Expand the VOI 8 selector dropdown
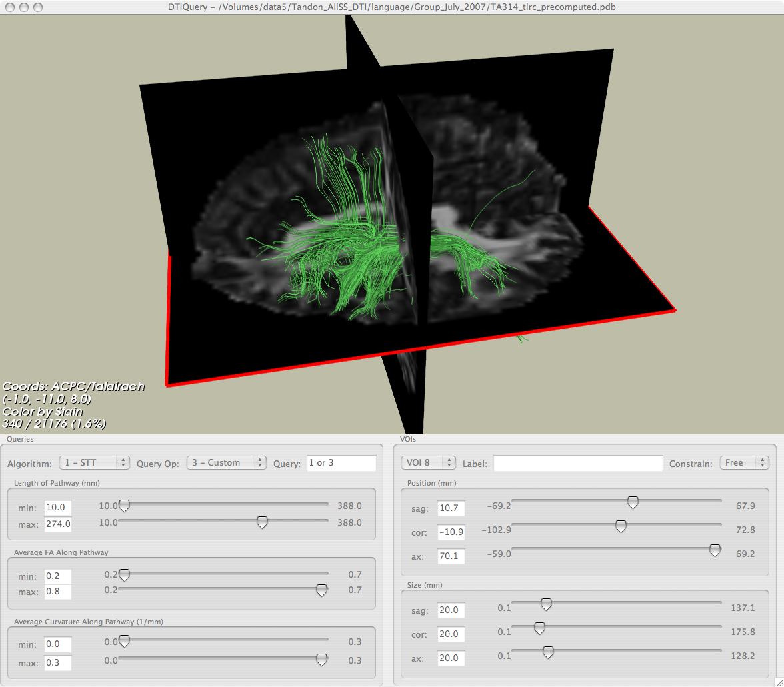The height and width of the screenshot is (687, 784). pos(428,462)
